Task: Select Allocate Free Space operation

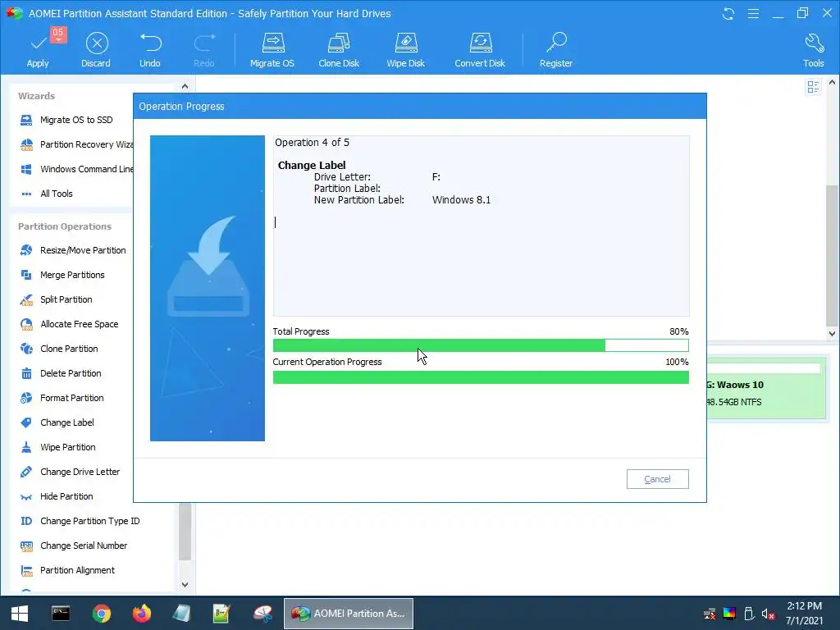Action: 69,324
